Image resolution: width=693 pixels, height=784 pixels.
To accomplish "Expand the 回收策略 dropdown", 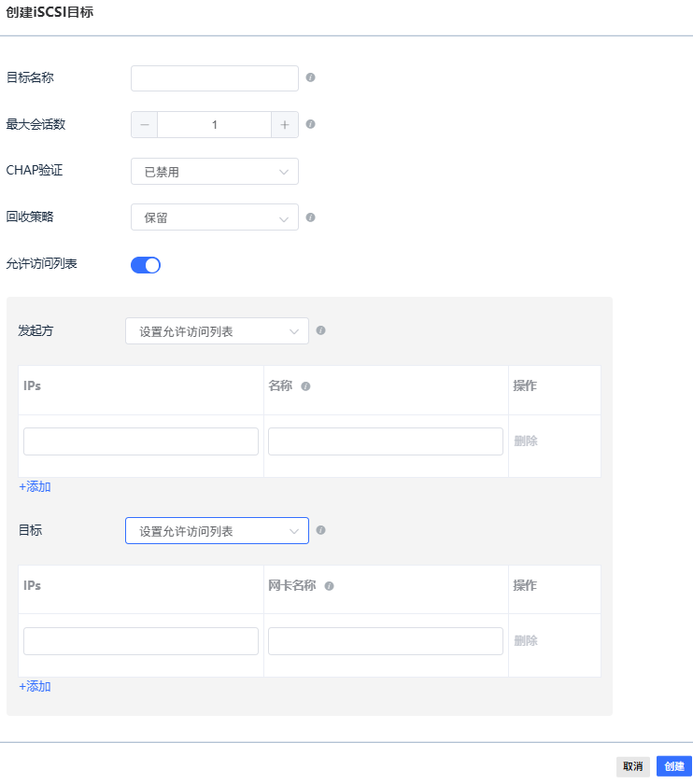I will point(215,217).
